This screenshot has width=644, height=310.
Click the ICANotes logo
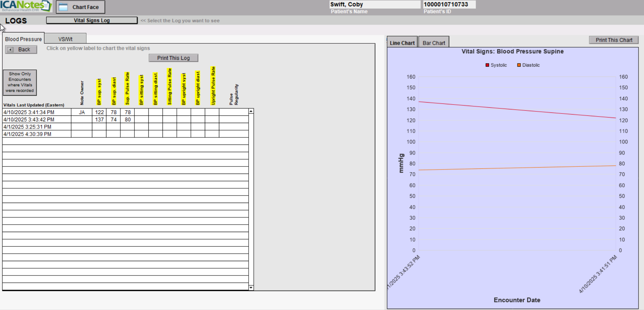(26, 6)
